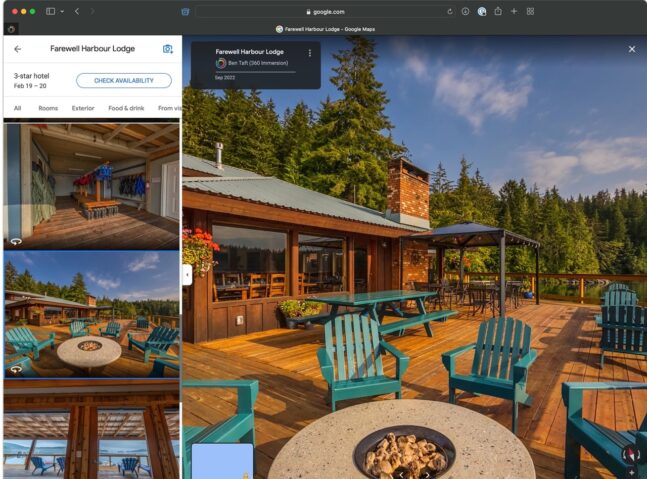Image resolution: width=647 pixels, height=479 pixels.
Task: Click the Farewell Harbour Lodge heading in the side panel
Action: (92, 49)
